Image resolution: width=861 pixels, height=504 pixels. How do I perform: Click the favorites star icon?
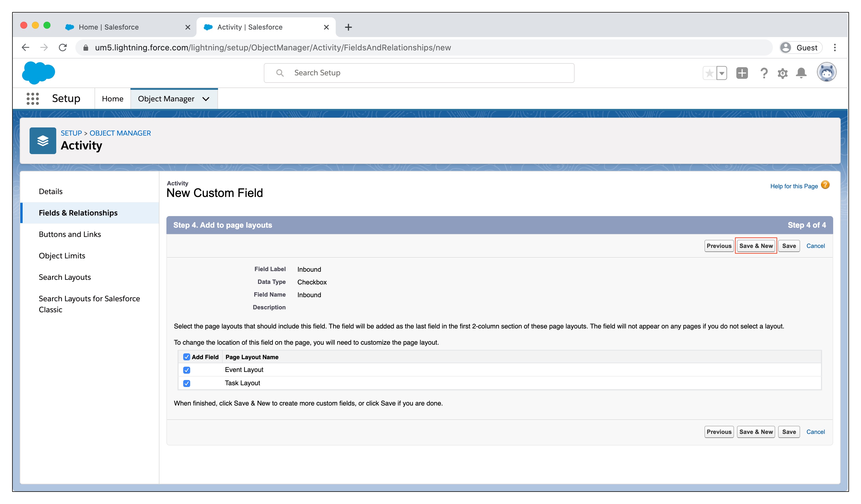click(709, 73)
